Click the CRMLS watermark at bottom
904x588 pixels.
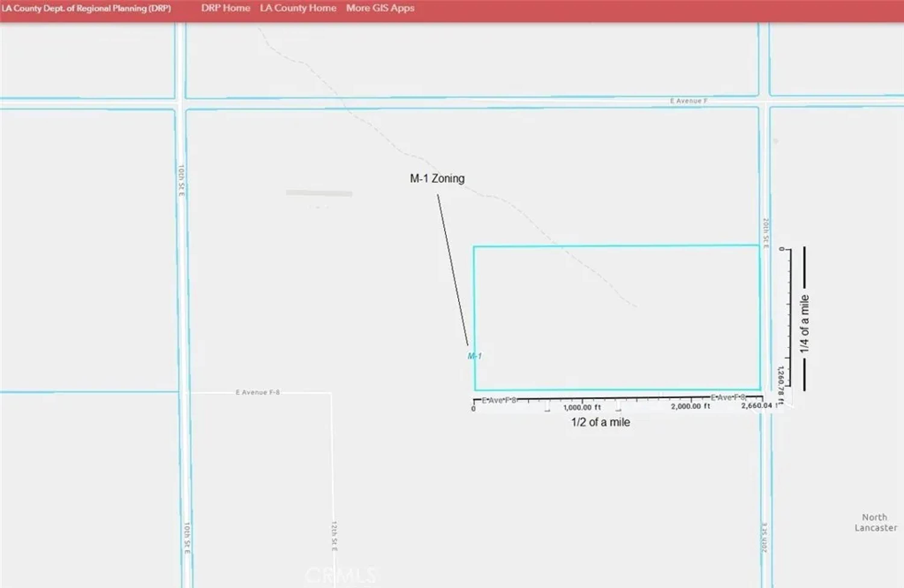340,576
